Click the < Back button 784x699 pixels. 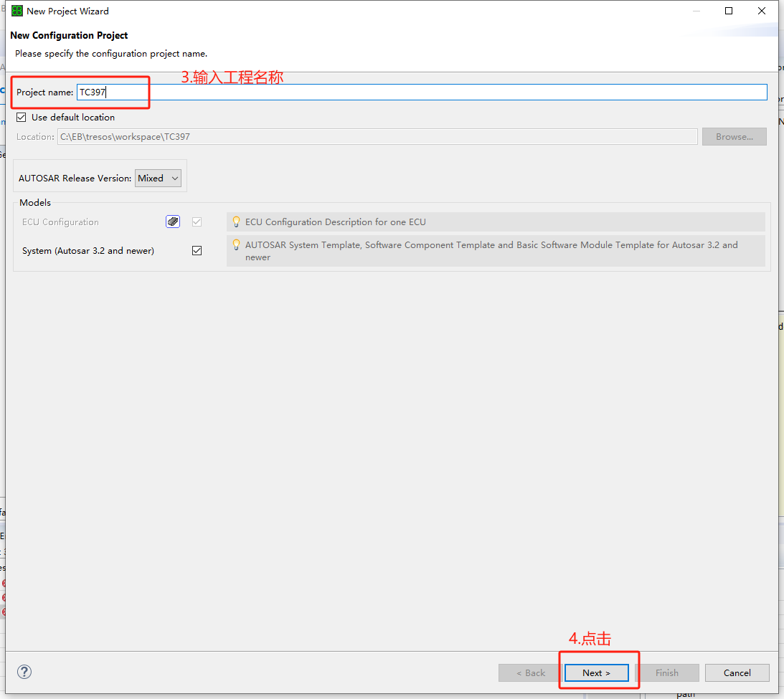[x=531, y=672]
